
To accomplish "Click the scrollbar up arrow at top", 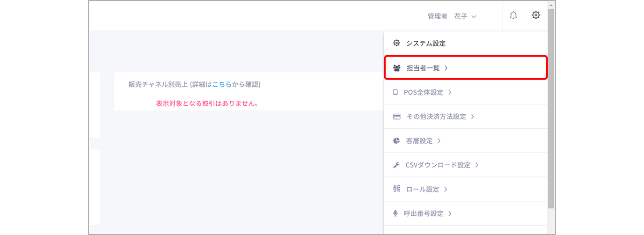I will 551,5.
